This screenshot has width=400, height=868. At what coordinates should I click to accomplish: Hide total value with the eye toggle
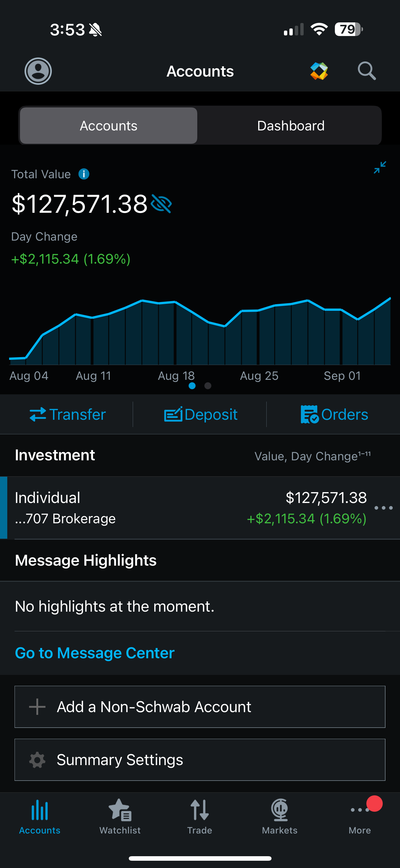pos(162,204)
